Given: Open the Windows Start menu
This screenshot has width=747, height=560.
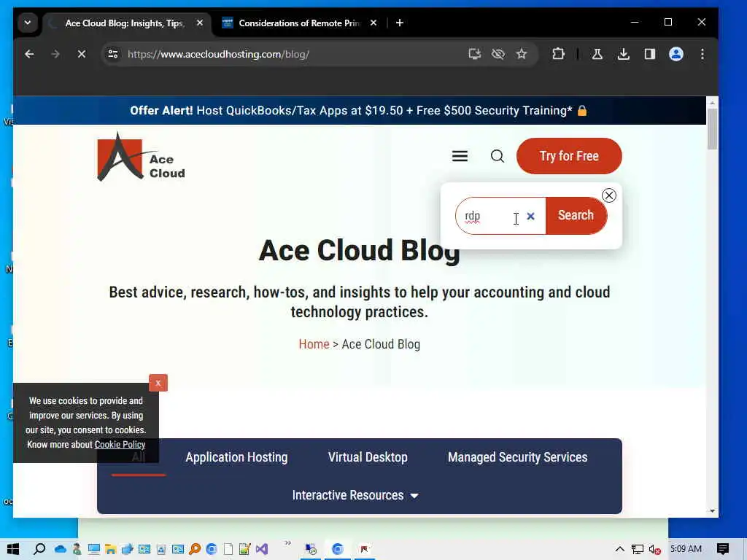Looking at the screenshot, I should click(x=13, y=549).
